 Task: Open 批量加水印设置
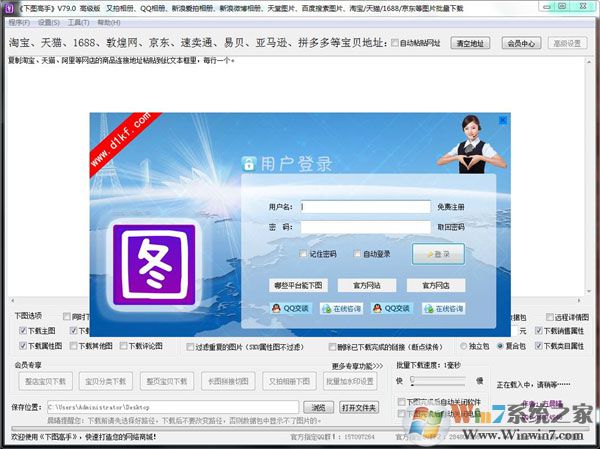pos(350,381)
